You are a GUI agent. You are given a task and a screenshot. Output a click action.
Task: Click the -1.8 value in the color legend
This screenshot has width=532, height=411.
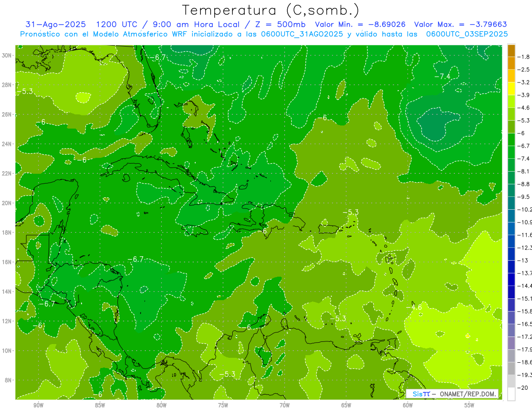(523, 57)
